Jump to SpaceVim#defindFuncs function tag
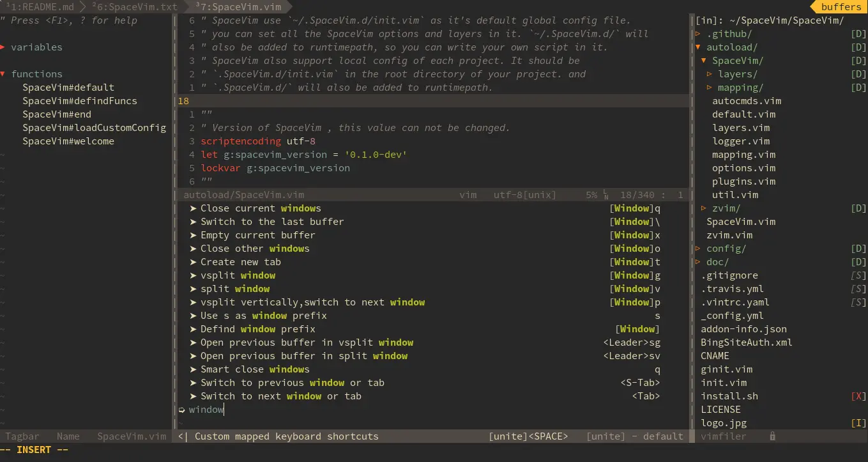 click(80, 101)
